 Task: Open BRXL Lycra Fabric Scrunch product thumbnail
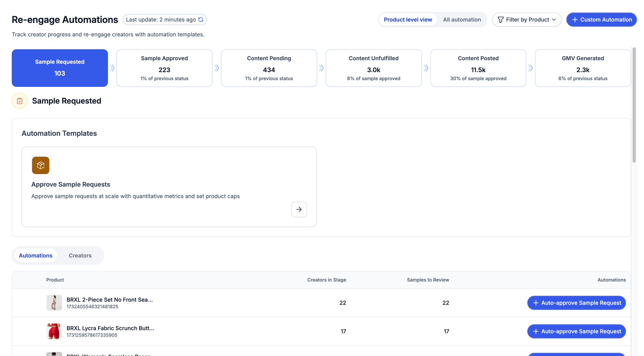(x=54, y=332)
